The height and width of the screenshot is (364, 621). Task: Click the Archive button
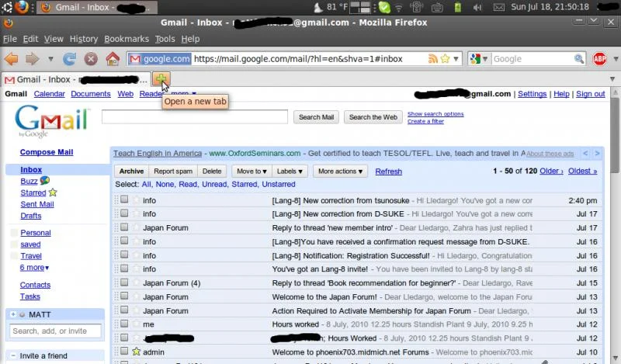coord(131,171)
